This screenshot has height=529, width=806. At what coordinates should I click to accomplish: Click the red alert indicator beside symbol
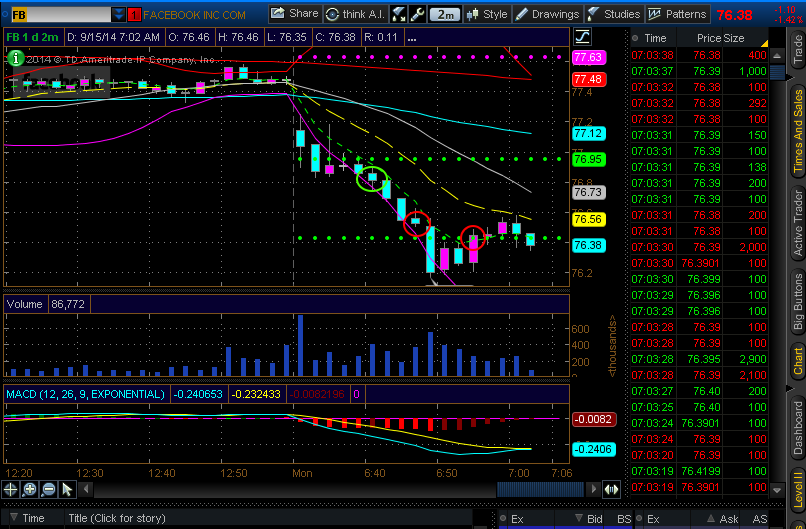point(134,15)
